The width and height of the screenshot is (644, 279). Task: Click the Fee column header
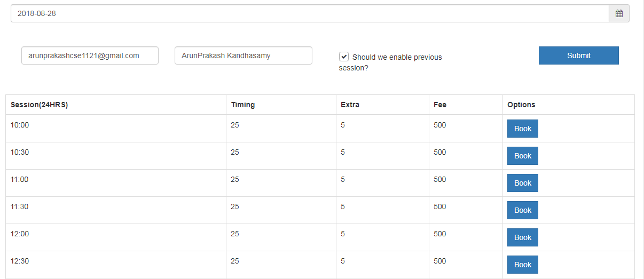(439, 105)
